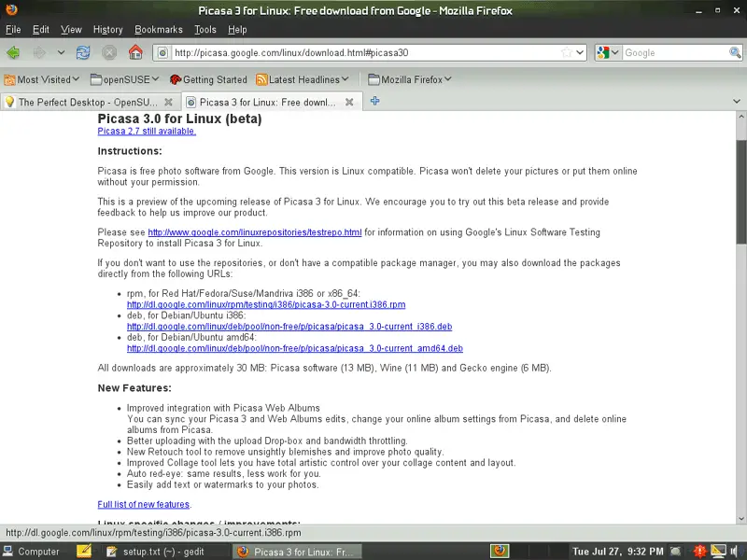Click the scrollbar up arrow
The image size is (747, 560).
click(x=740, y=116)
